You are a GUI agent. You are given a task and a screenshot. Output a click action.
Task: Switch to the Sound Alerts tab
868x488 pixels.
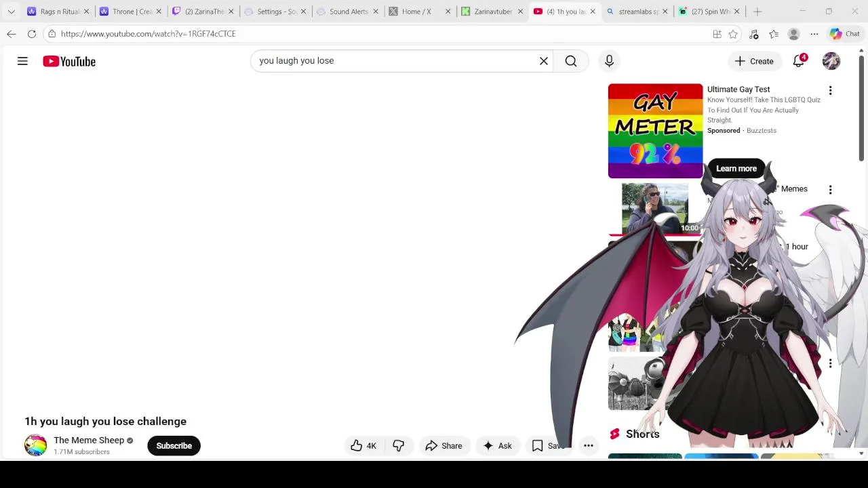point(348,12)
